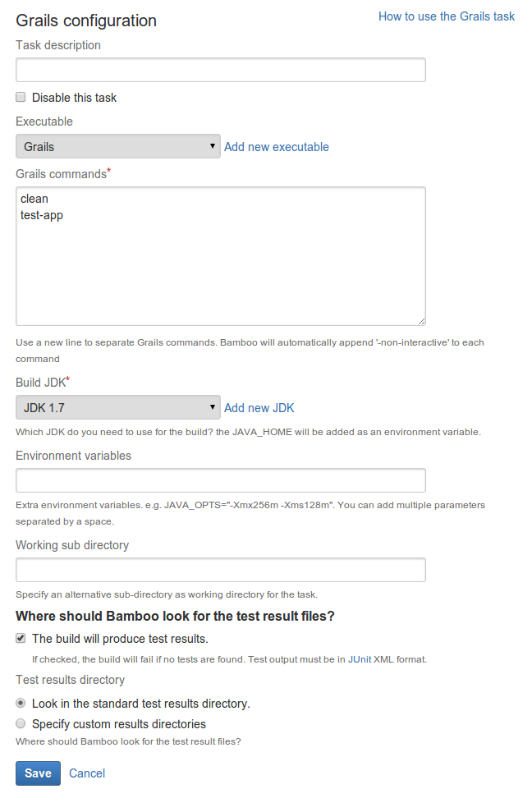Click the arrow on the JDK 1.7 dropdown
The width and height of the screenshot is (532, 812).
[212, 407]
